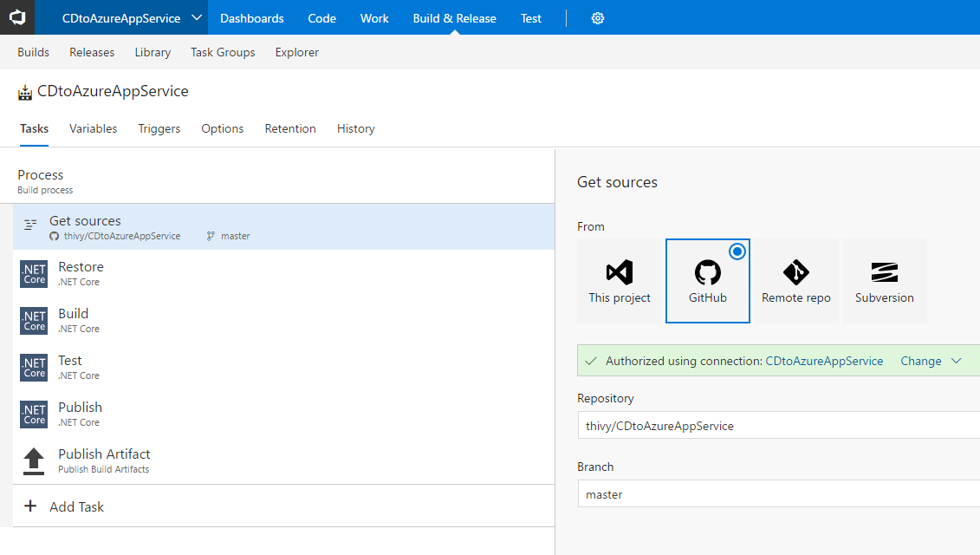The width and height of the screenshot is (980, 555).
Task: Select Remote repo as the source
Action: click(795, 281)
